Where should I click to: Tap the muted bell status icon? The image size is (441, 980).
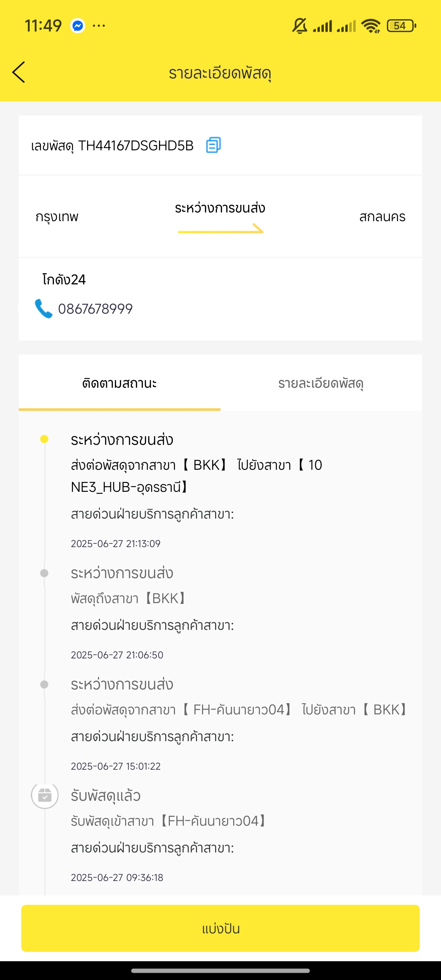(300, 26)
